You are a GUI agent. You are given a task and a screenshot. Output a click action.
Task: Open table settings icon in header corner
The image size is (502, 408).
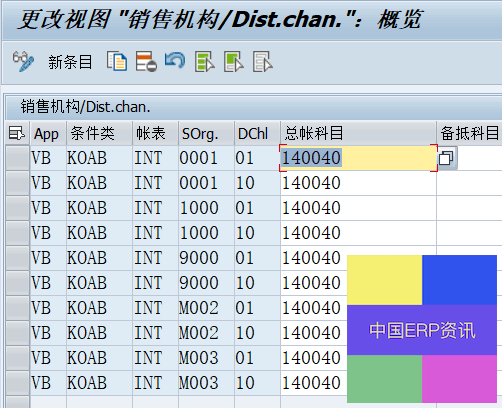17,133
